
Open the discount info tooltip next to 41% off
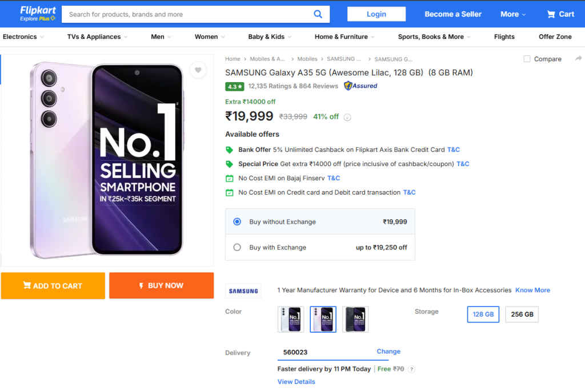[x=347, y=117]
